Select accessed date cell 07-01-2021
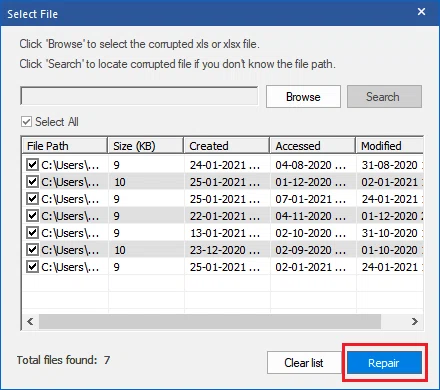 click(311, 199)
